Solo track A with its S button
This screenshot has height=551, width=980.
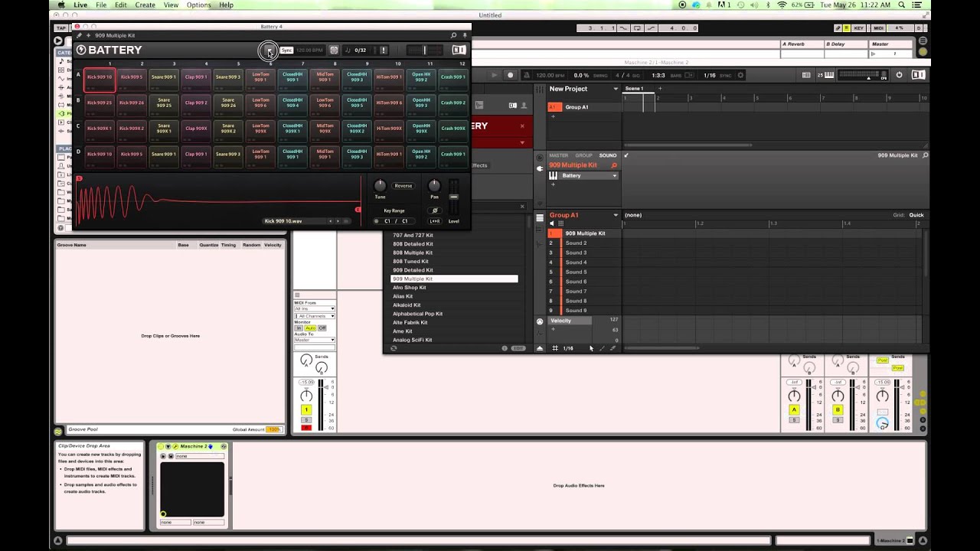point(794,419)
